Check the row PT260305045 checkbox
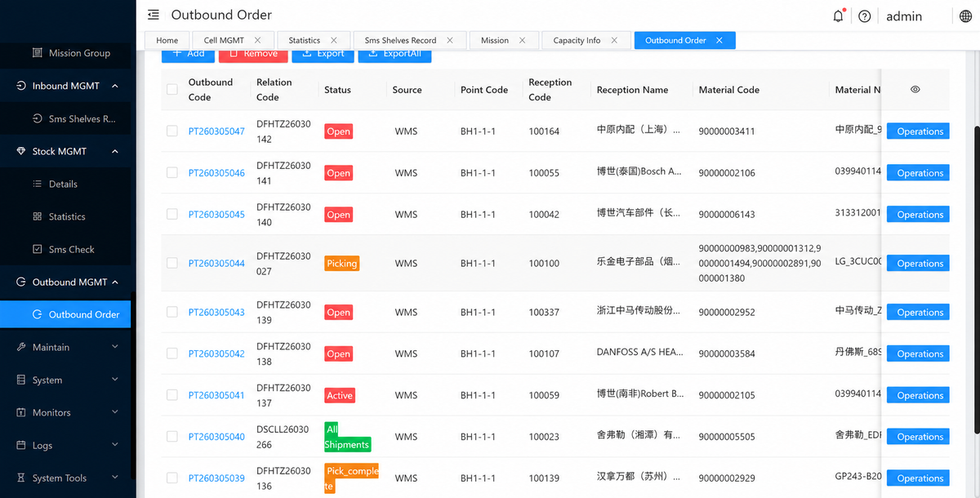This screenshot has height=498, width=980. tap(172, 214)
